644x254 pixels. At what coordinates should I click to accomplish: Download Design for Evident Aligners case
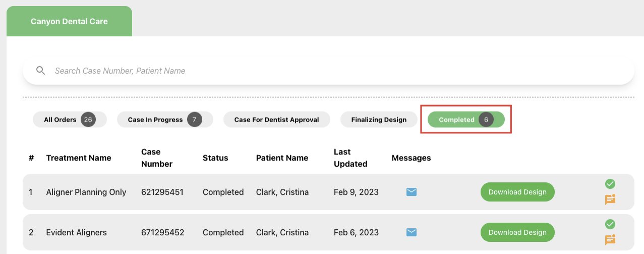(517, 232)
